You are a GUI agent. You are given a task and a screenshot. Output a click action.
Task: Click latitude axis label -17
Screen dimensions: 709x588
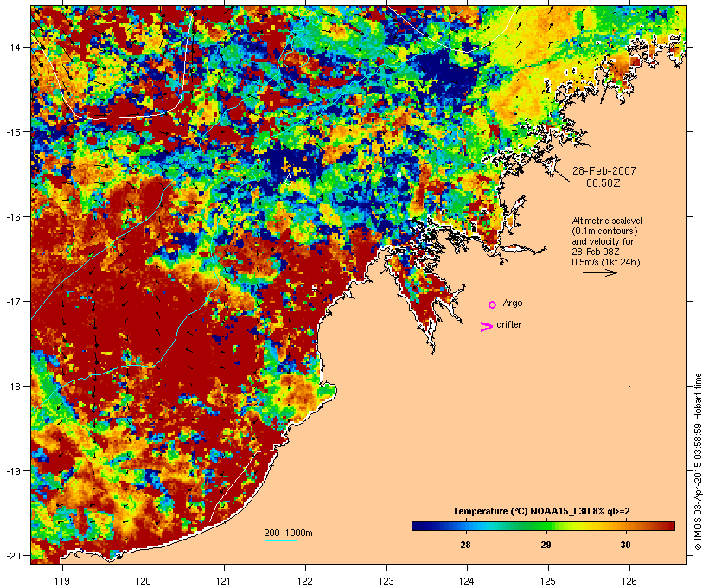pyautogui.click(x=12, y=301)
